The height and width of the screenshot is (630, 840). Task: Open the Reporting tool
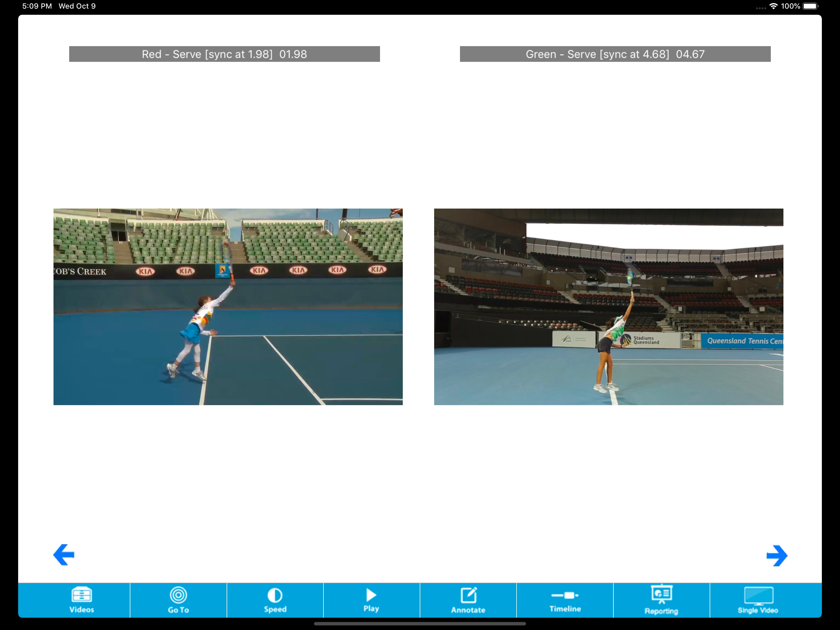pyautogui.click(x=661, y=600)
